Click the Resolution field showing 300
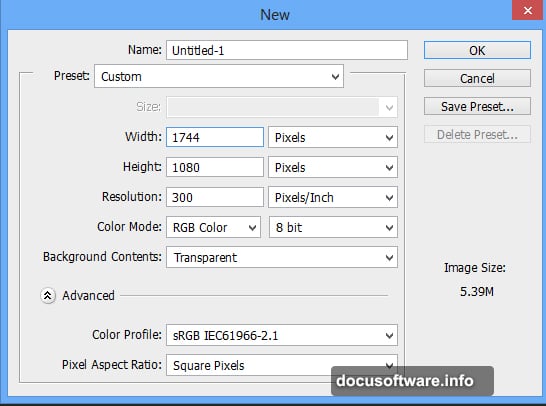Viewport: 546px width, 406px height. click(215, 197)
